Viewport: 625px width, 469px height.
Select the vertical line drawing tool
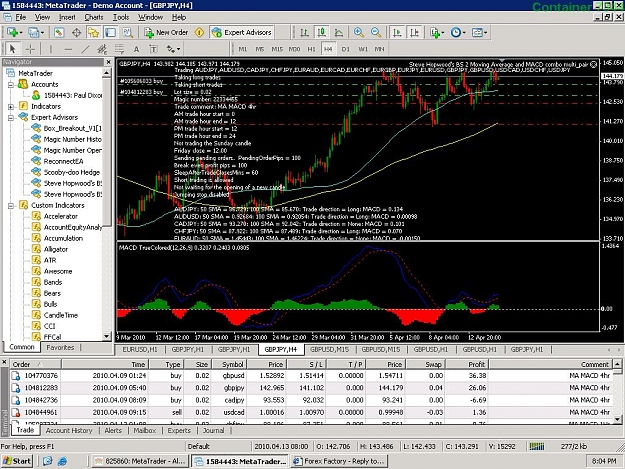click(51, 49)
